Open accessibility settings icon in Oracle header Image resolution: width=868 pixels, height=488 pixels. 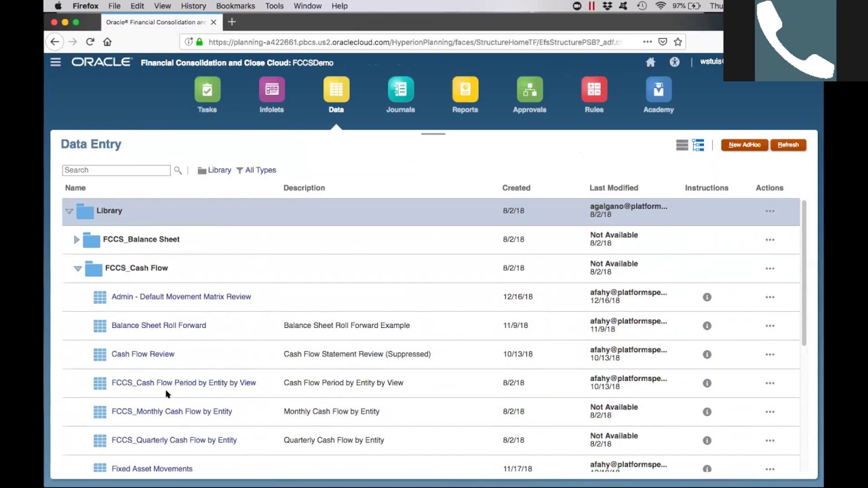(x=675, y=62)
